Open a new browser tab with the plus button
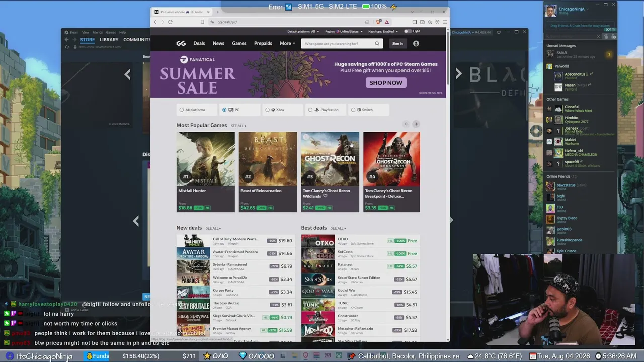 218,12
